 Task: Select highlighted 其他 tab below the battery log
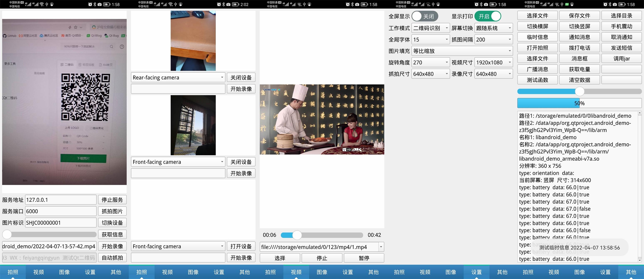(x=631, y=272)
